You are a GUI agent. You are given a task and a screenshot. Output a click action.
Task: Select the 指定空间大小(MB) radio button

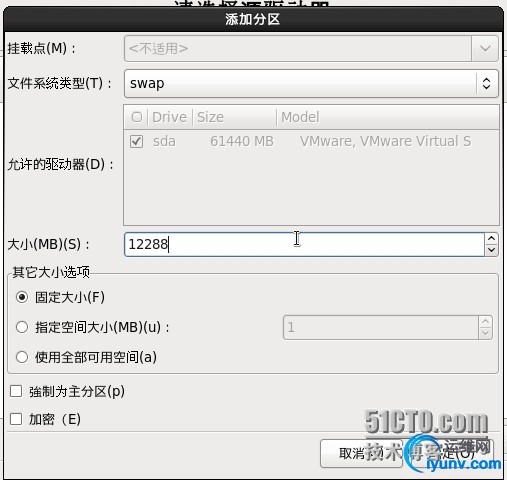tap(22, 327)
